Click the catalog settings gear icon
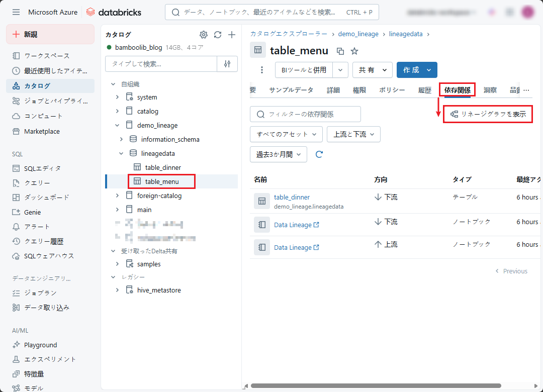The width and height of the screenshot is (543, 392). click(x=204, y=35)
